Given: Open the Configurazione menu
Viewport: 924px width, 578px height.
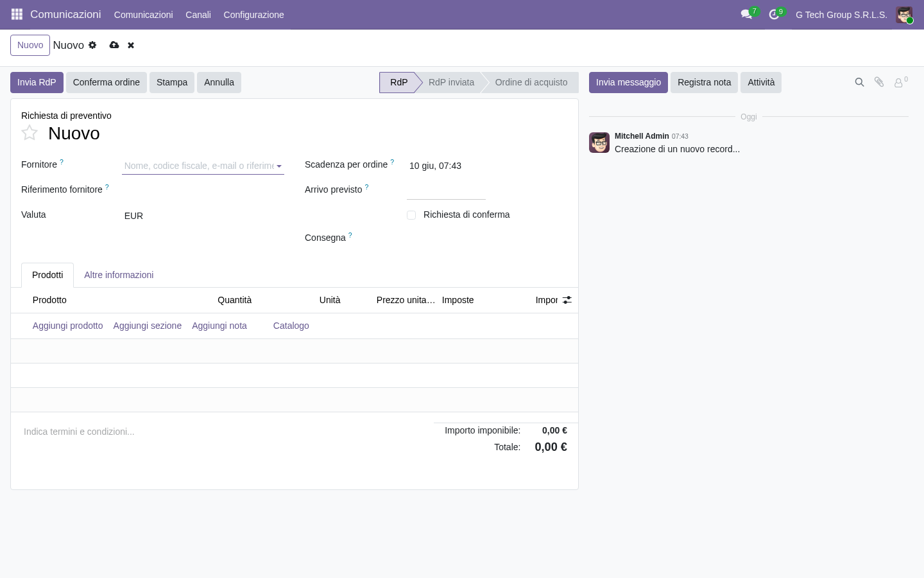Looking at the screenshot, I should [x=253, y=15].
